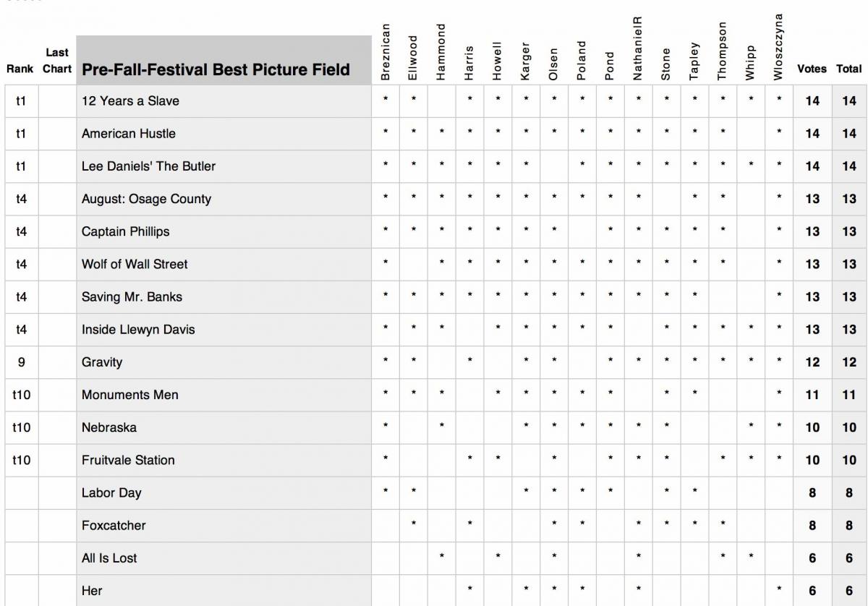Select the 12 Years a Slave row title
The width and height of the screenshot is (868, 606).
click(x=130, y=101)
